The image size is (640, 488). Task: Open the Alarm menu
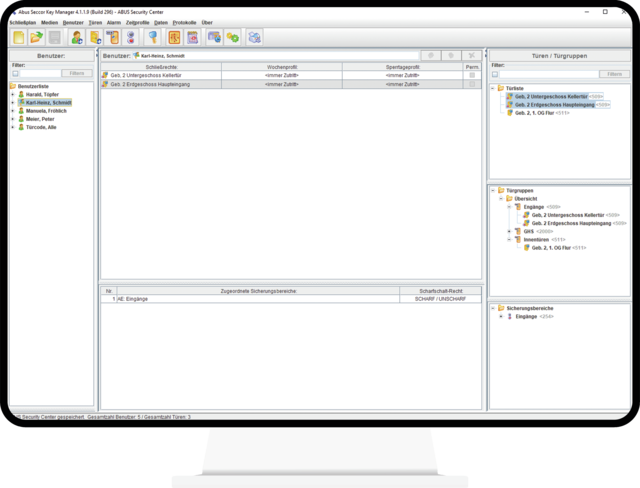pyautogui.click(x=114, y=22)
